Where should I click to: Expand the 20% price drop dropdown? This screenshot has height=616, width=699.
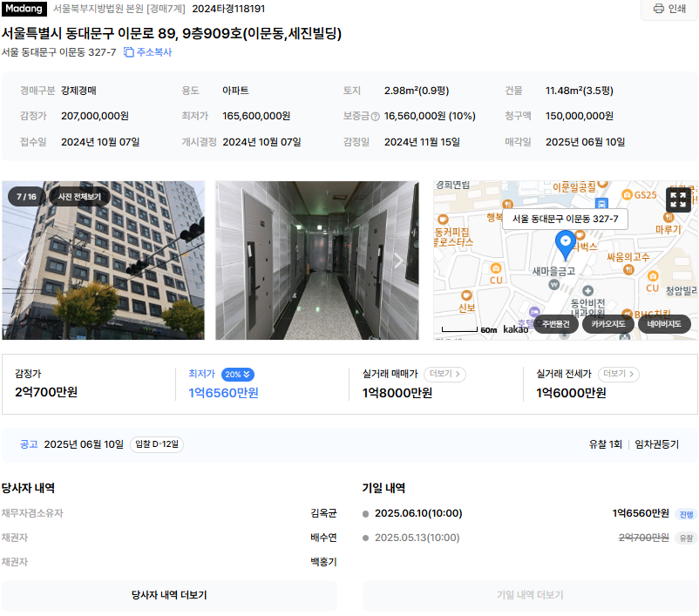(238, 375)
